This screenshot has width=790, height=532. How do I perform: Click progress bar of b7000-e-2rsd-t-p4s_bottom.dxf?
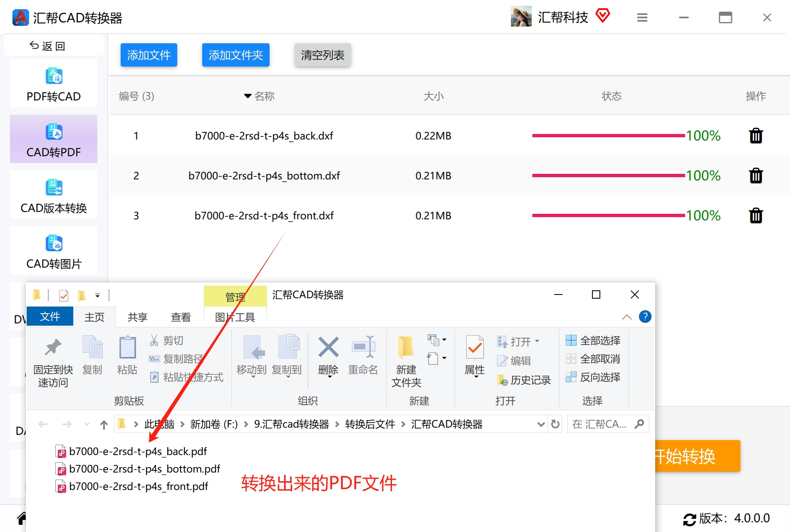(x=609, y=176)
